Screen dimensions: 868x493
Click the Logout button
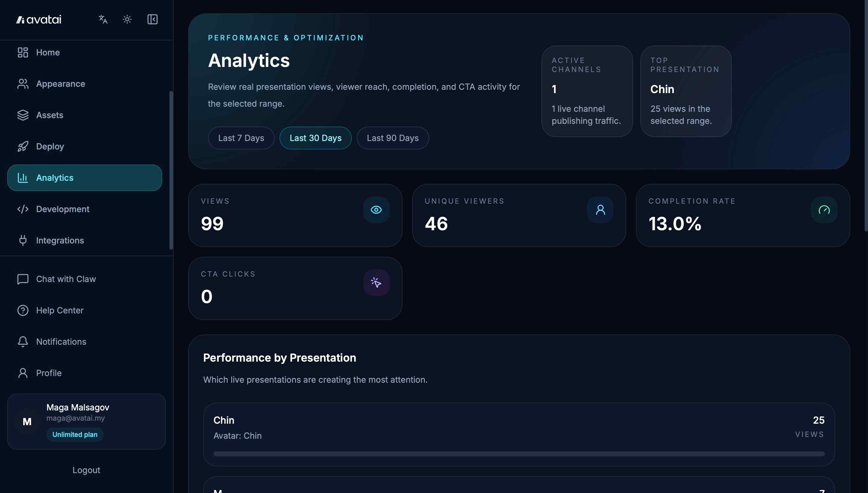tap(86, 470)
